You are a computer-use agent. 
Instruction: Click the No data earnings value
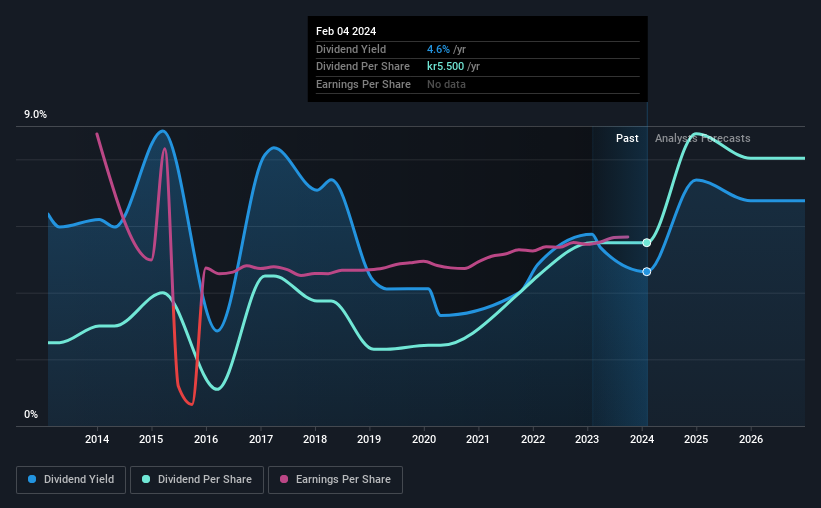tap(446, 84)
